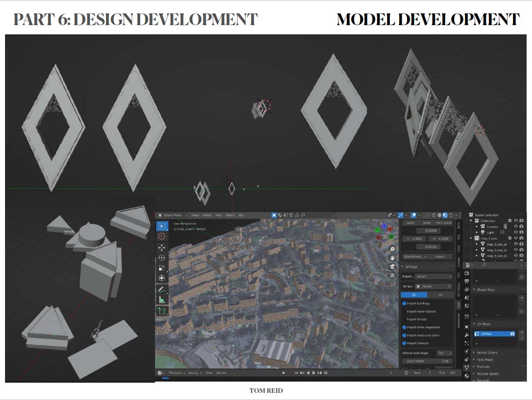532x400 pixels.
Task: Open the World properties tab
Action: (x=467, y=306)
